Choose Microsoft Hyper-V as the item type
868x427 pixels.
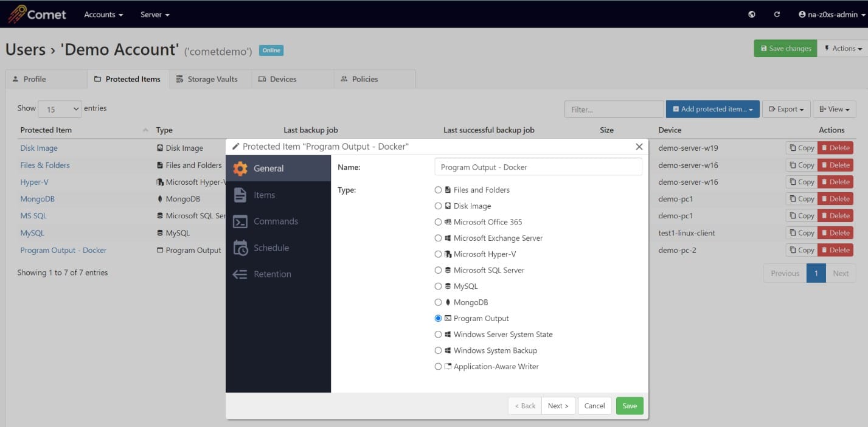click(438, 254)
